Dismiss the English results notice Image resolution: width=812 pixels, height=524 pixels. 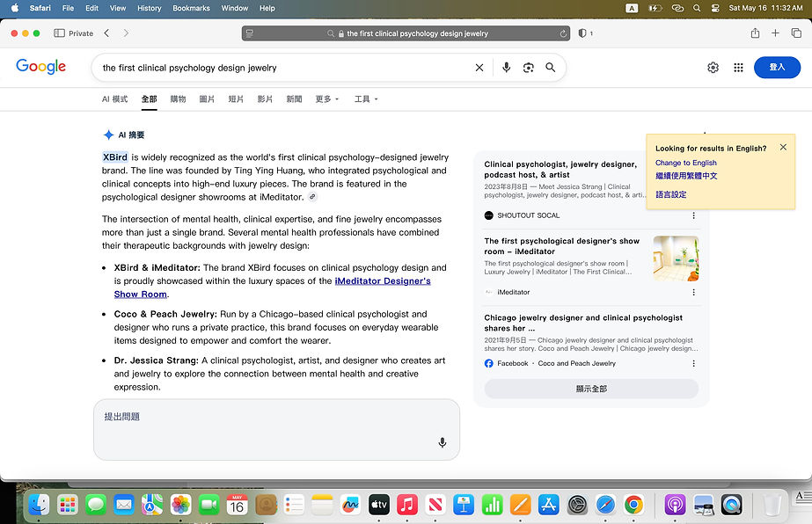[784, 148]
